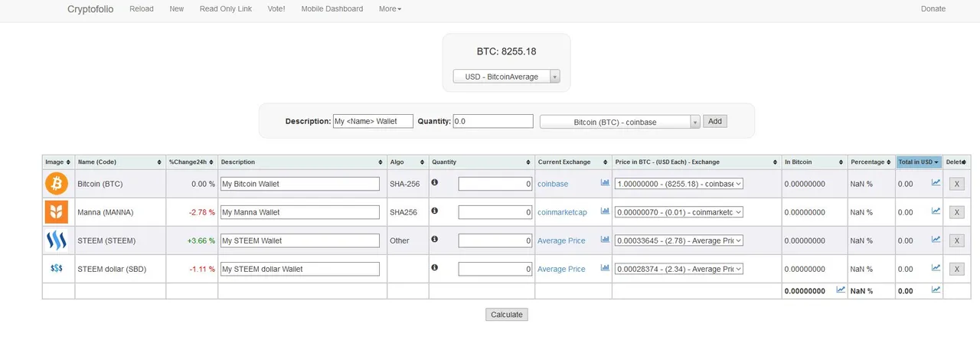Click the Cryptofolio brand link
980x350 pixels.
pyautogui.click(x=90, y=9)
